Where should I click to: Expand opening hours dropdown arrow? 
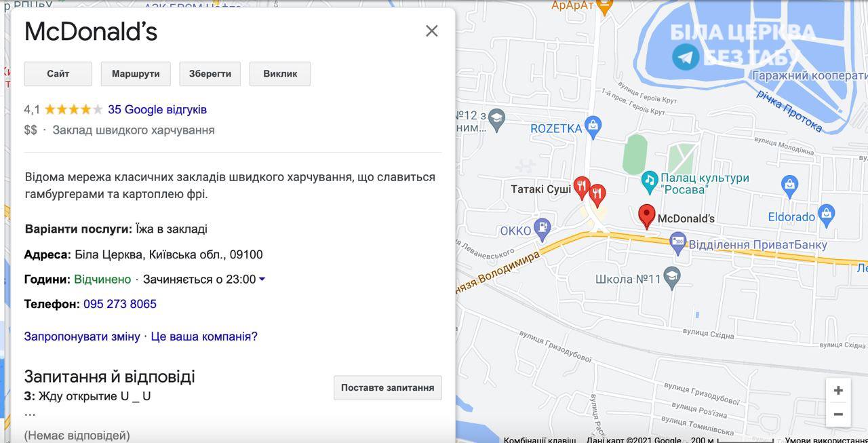pos(262,280)
